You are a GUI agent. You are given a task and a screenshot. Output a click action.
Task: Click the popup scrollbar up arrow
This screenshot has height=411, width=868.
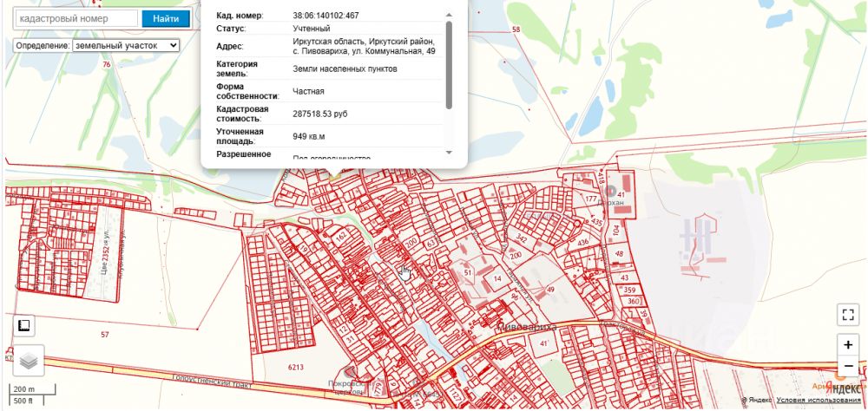(449, 16)
